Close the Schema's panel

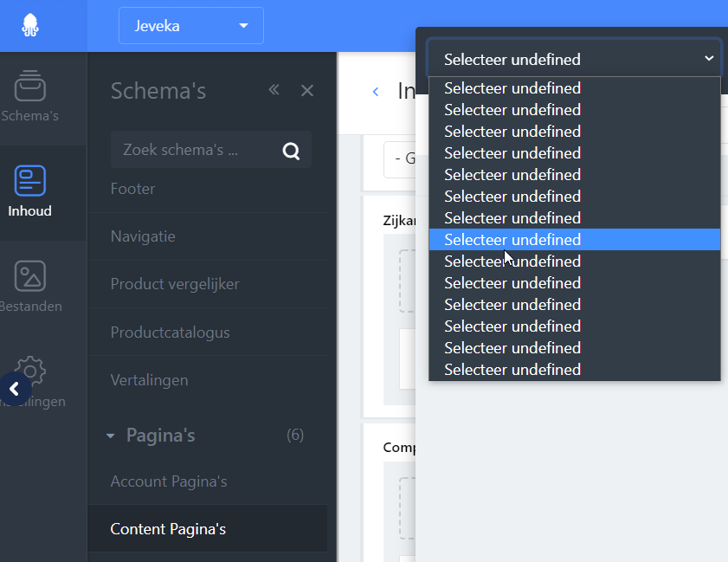pos(307,91)
